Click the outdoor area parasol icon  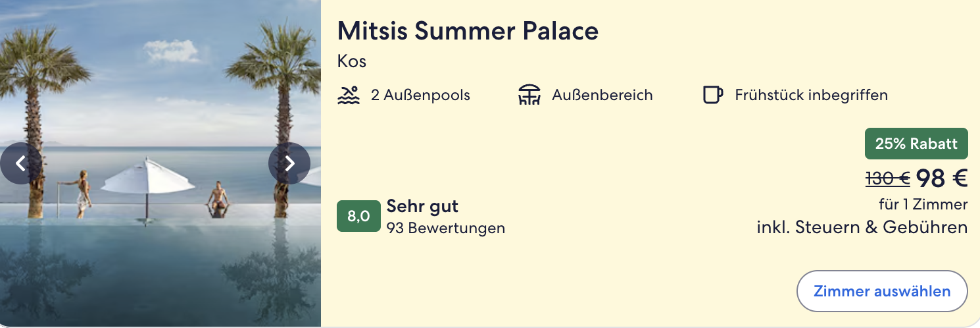529,96
